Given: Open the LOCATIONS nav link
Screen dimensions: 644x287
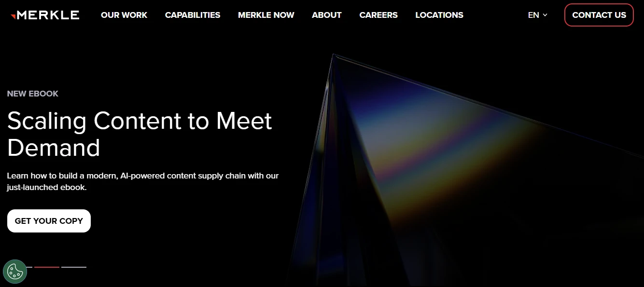Looking at the screenshot, I should click(x=439, y=15).
